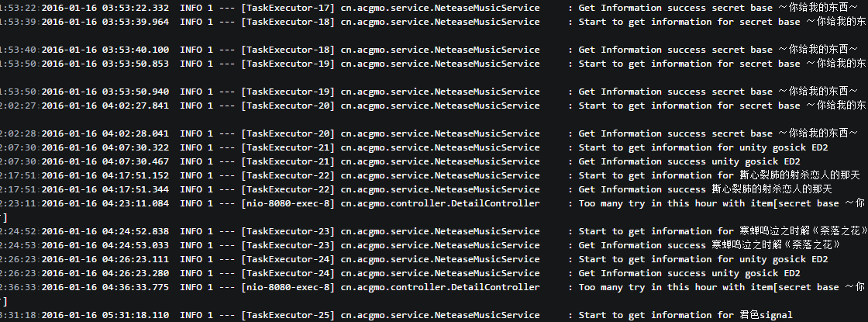
Task: Click the 04:24:53.033 [TaskExecutor-23] thread label
Action: tap(288, 245)
